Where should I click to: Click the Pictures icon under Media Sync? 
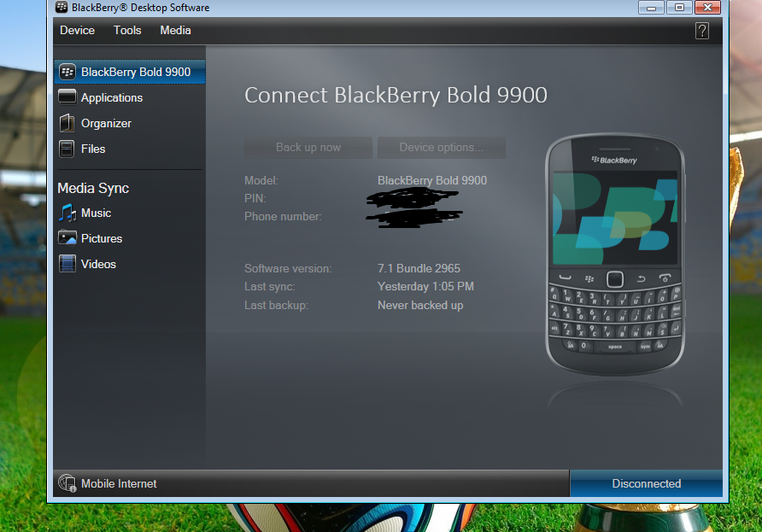tap(67, 238)
